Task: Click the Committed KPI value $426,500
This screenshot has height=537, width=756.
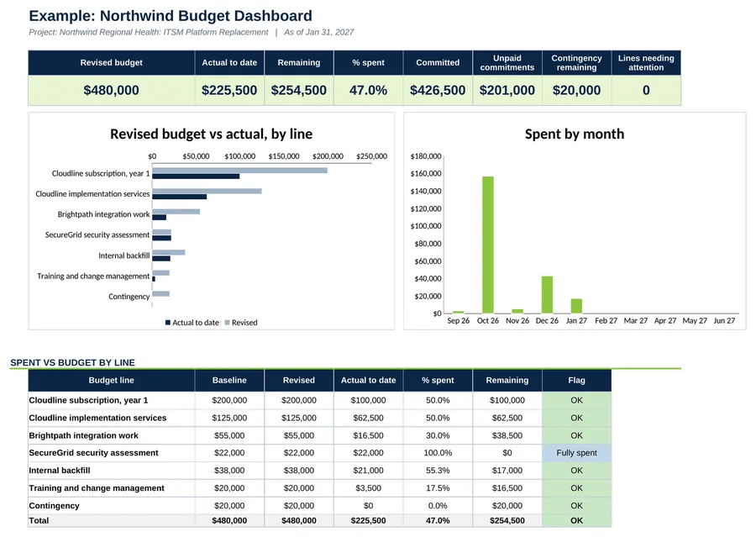Action: (x=438, y=90)
